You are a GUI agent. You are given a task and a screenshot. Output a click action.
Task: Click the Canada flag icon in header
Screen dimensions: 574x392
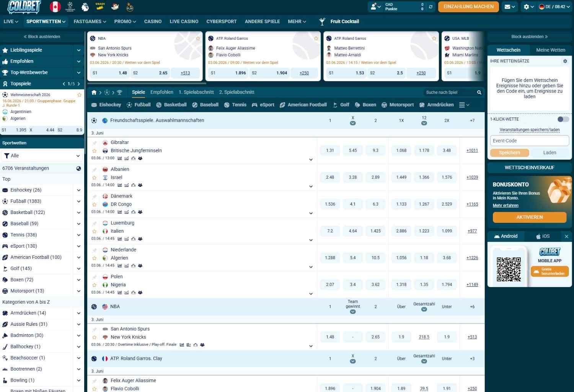(55, 7)
